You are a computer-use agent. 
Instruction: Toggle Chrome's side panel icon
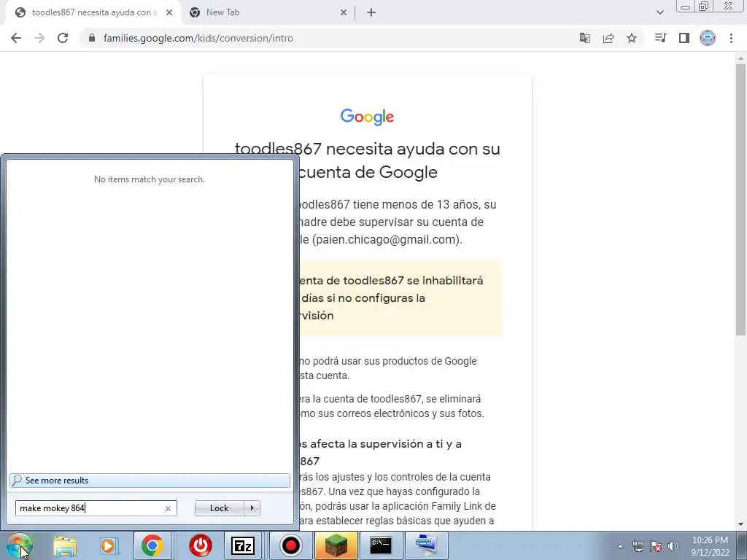pyautogui.click(x=684, y=38)
